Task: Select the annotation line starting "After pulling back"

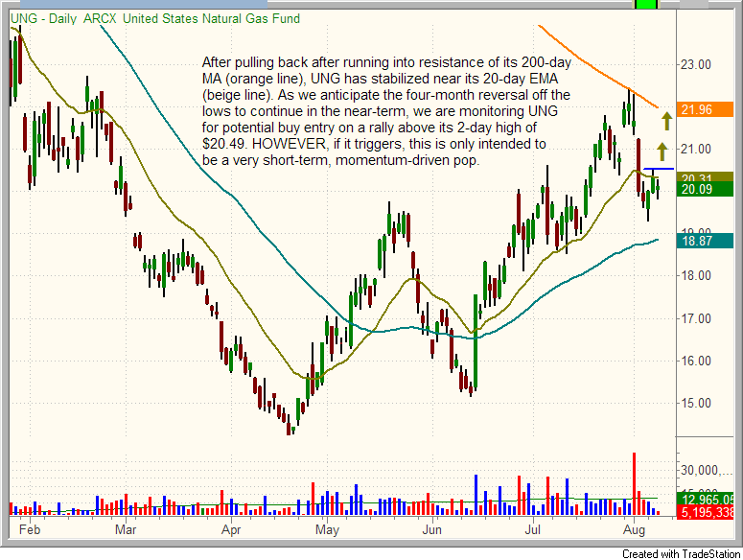Action: 386,62
